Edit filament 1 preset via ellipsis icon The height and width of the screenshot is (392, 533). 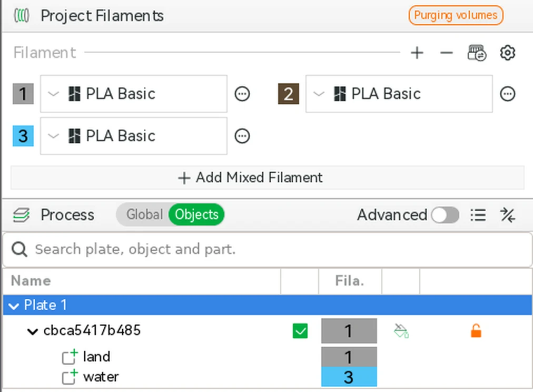click(x=242, y=94)
